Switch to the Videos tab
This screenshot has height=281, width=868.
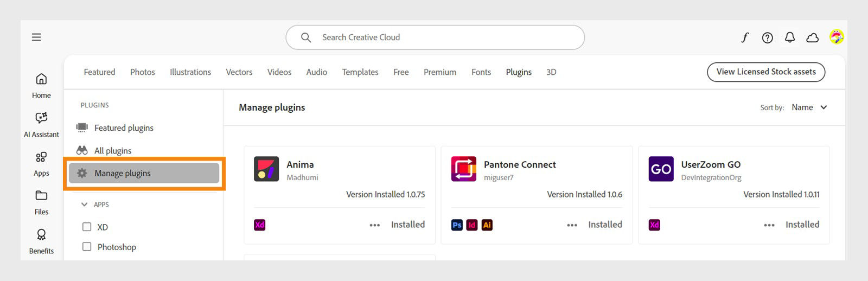[279, 72]
